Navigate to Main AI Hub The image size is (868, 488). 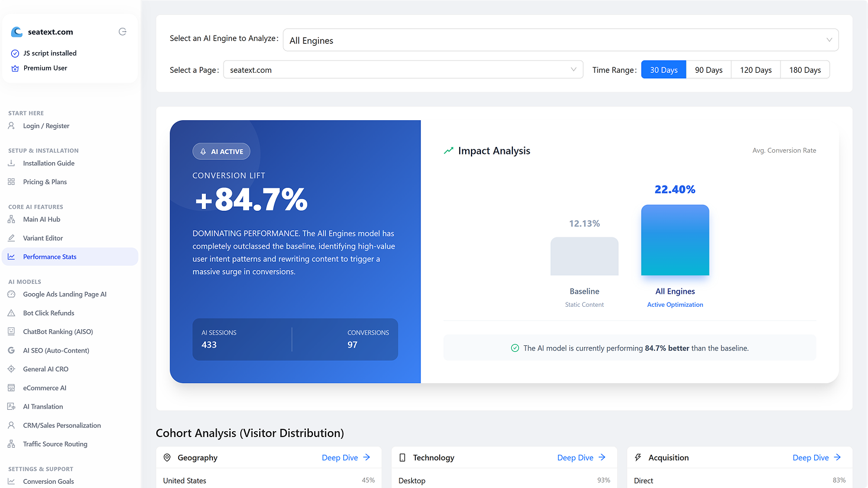[x=70, y=219]
